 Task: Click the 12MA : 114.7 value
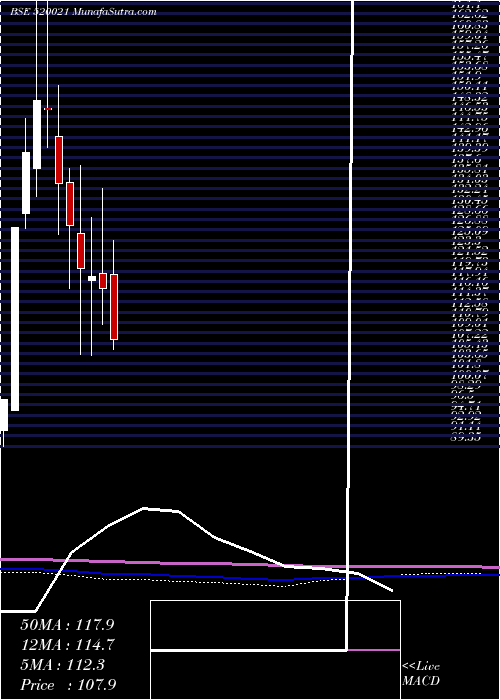coord(68,645)
